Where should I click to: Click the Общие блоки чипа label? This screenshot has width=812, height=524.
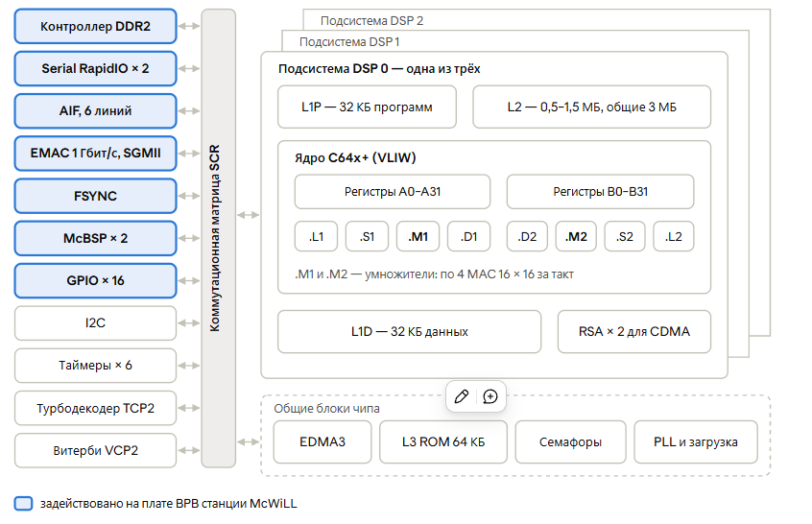tap(326, 409)
